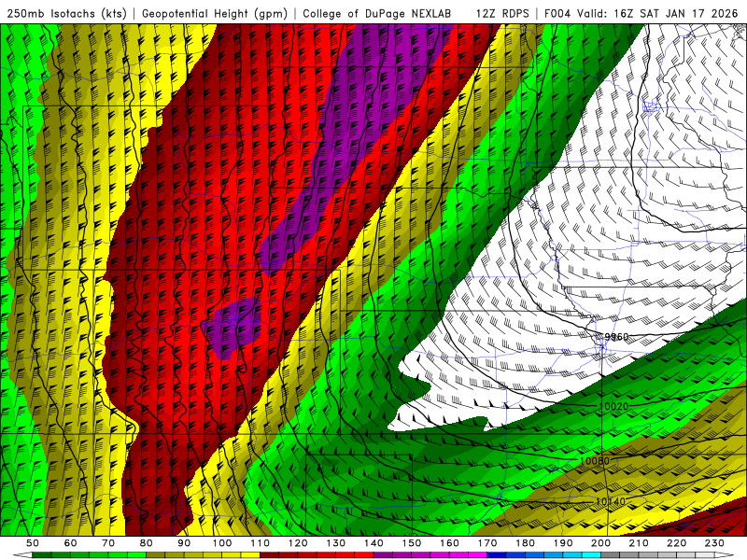Click the 230 value on the color scale

(x=714, y=543)
